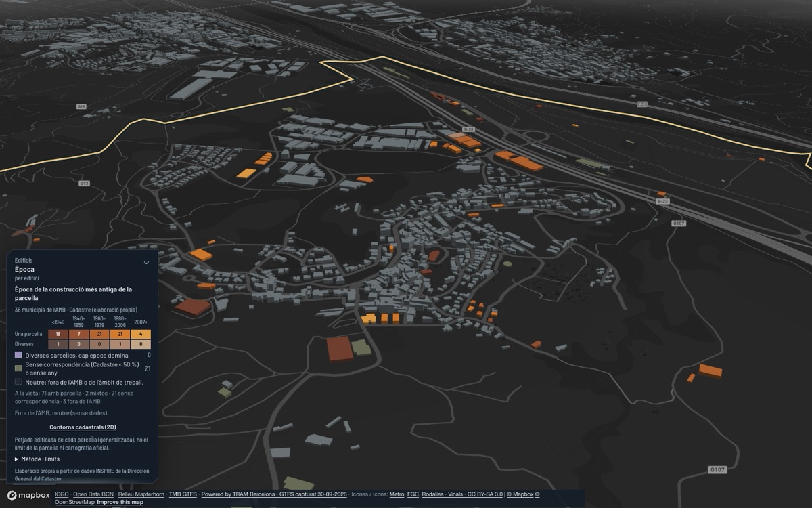The width and height of the screenshot is (812, 508).
Task: Click "36 municipis de l'AMB" source text
Action: pos(39,310)
